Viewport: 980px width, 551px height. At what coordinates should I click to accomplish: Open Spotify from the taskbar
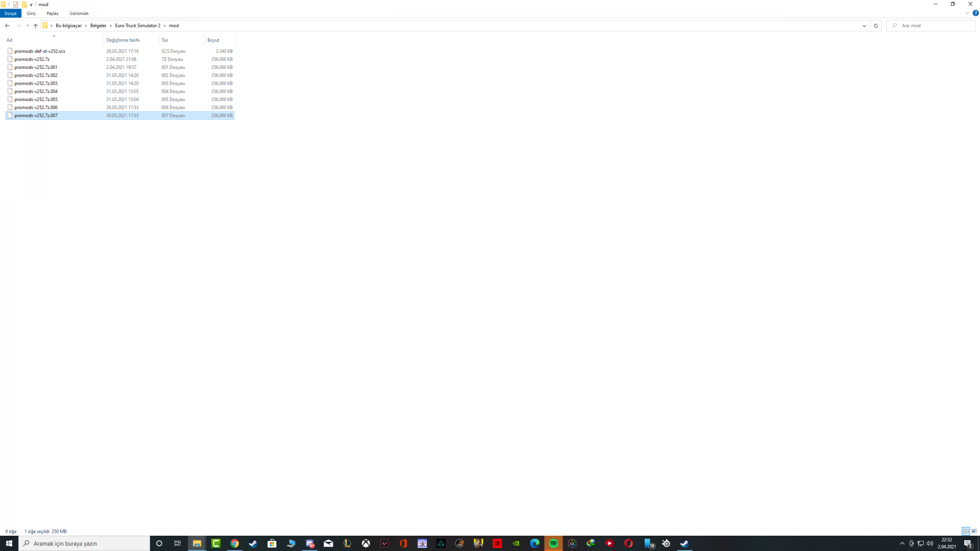point(553,543)
